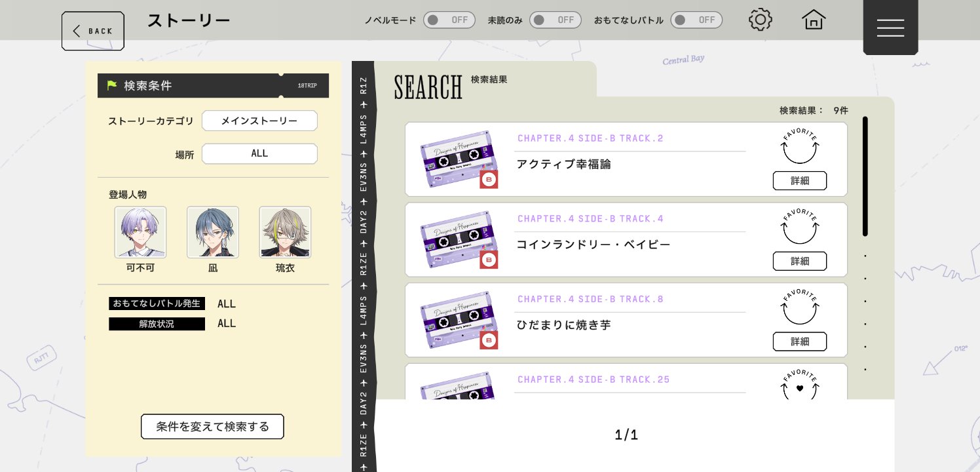980x472 pixels.
Task: Click 条件を変えて検索する button
Action: 212,426
